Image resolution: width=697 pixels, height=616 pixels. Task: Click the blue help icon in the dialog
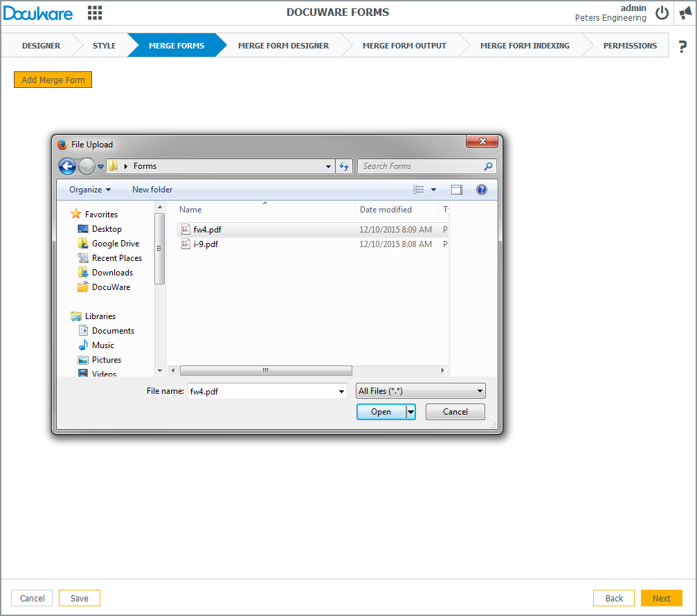(482, 190)
